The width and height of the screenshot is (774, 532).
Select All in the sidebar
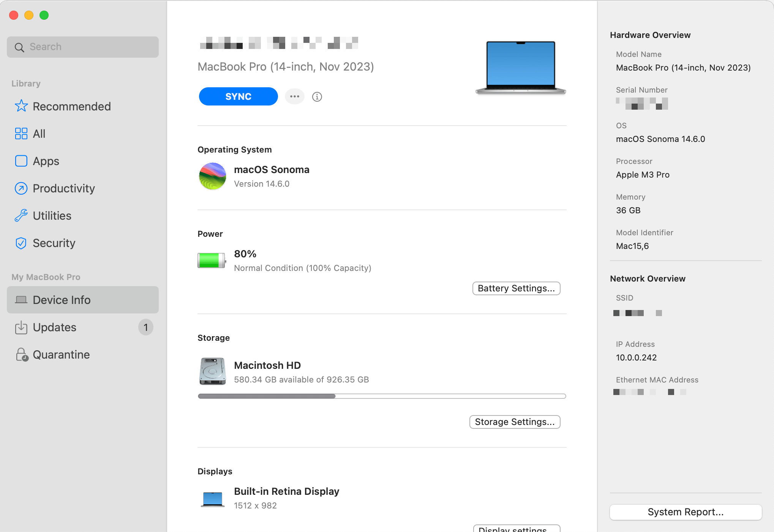point(83,134)
